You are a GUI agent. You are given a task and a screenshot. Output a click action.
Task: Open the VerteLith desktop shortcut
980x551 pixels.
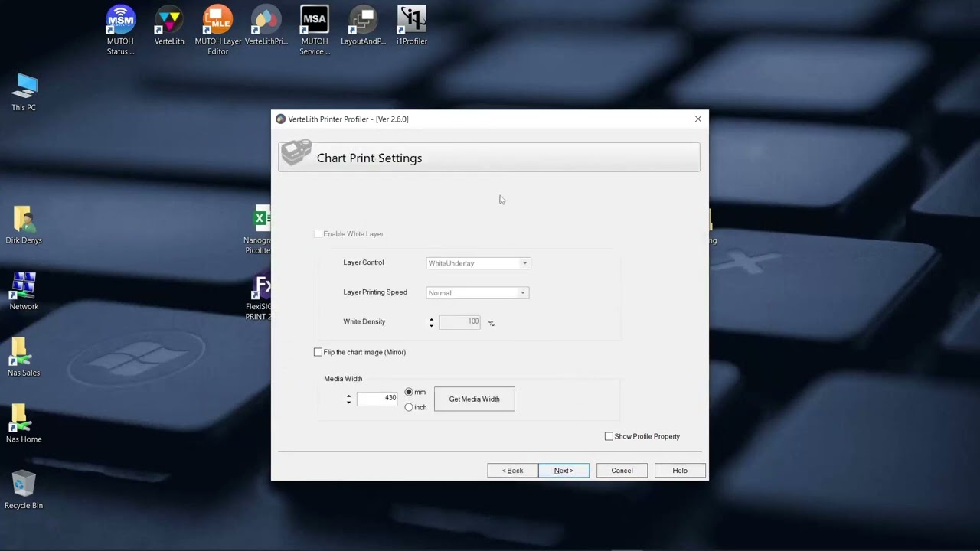[169, 26]
